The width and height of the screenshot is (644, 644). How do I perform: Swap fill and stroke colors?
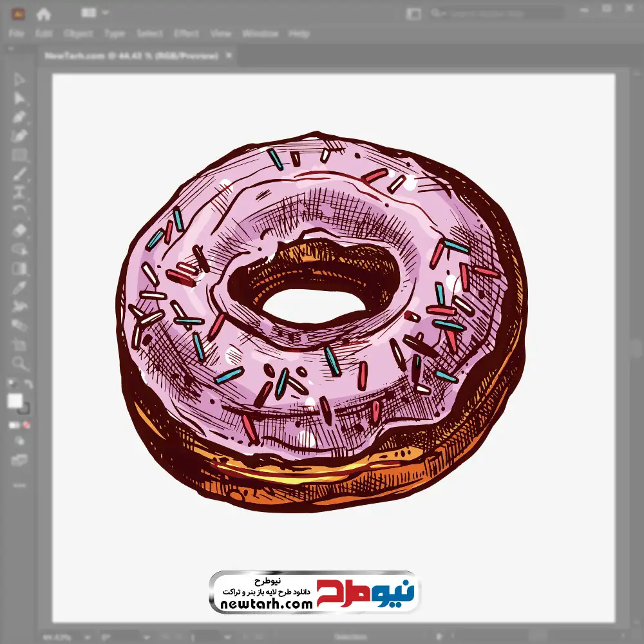click(x=28, y=385)
